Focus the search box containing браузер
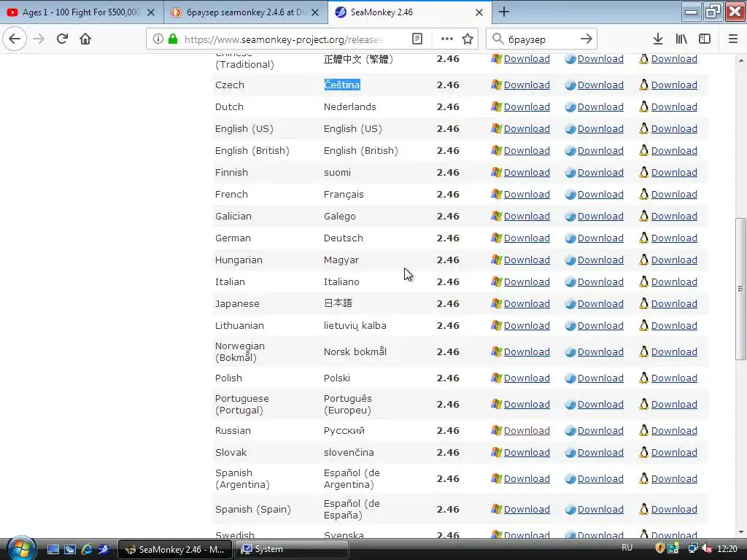The image size is (747, 560). coord(541,39)
